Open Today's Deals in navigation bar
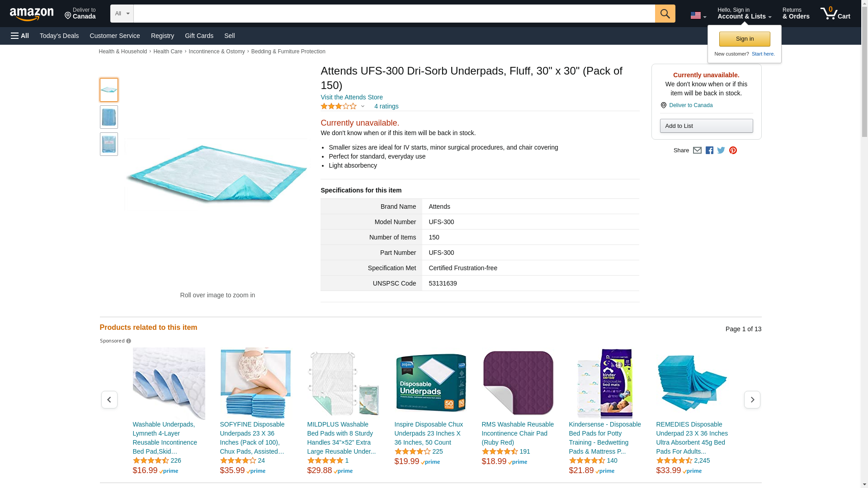The width and height of the screenshot is (868, 488). pyautogui.click(x=59, y=36)
